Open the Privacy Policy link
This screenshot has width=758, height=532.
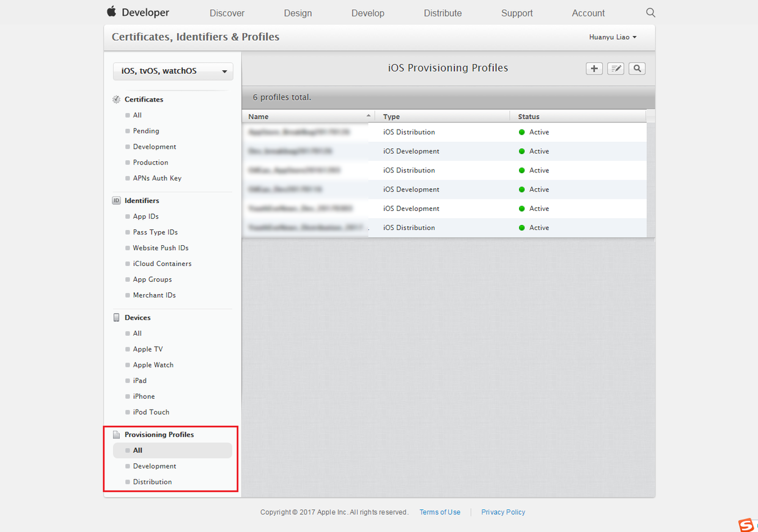[503, 512]
